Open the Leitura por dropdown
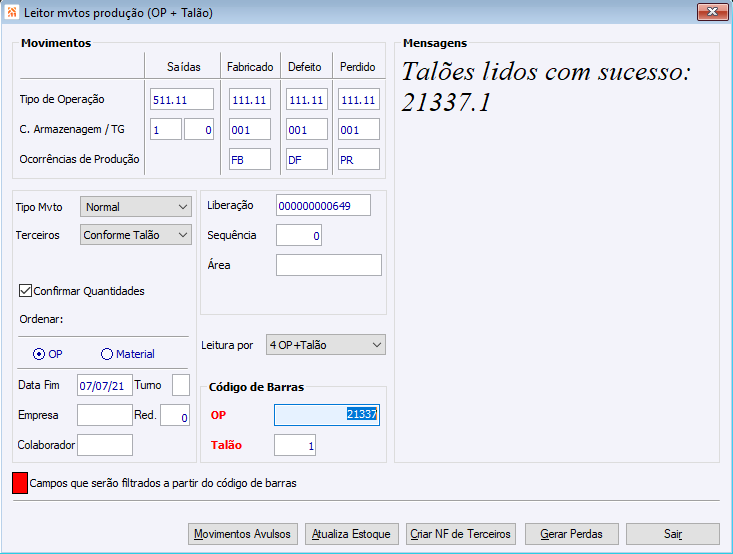733x554 pixels. point(326,345)
